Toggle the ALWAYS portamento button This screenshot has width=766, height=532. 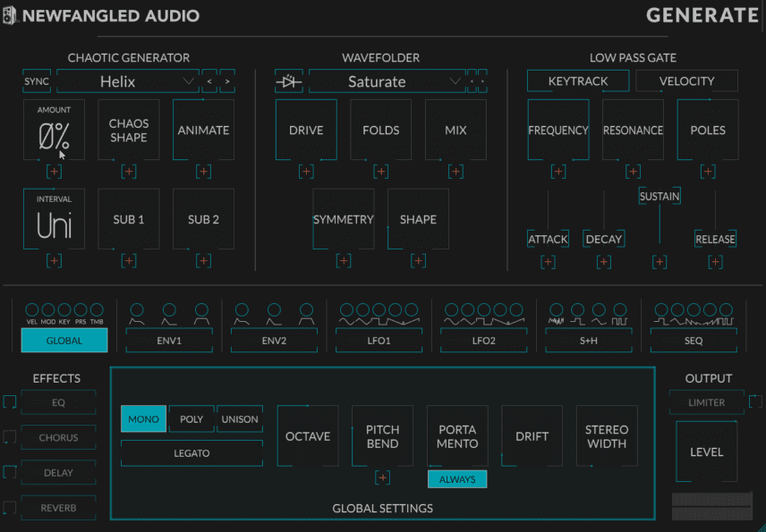click(x=457, y=479)
